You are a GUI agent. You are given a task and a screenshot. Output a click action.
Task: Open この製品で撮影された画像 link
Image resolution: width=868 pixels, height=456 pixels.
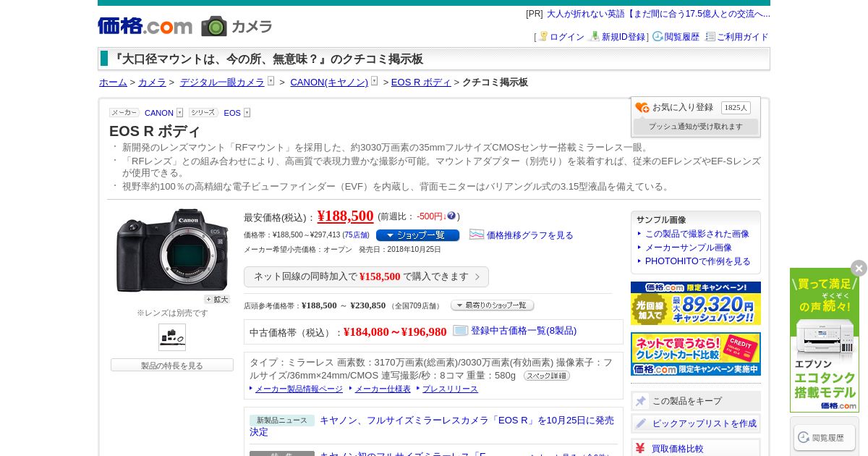click(x=697, y=234)
